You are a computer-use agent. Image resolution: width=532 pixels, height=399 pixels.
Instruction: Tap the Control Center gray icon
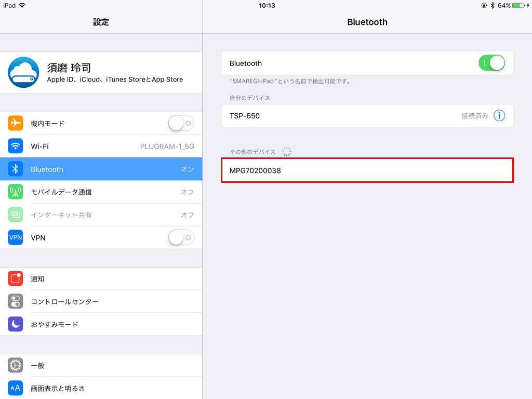click(15, 301)
